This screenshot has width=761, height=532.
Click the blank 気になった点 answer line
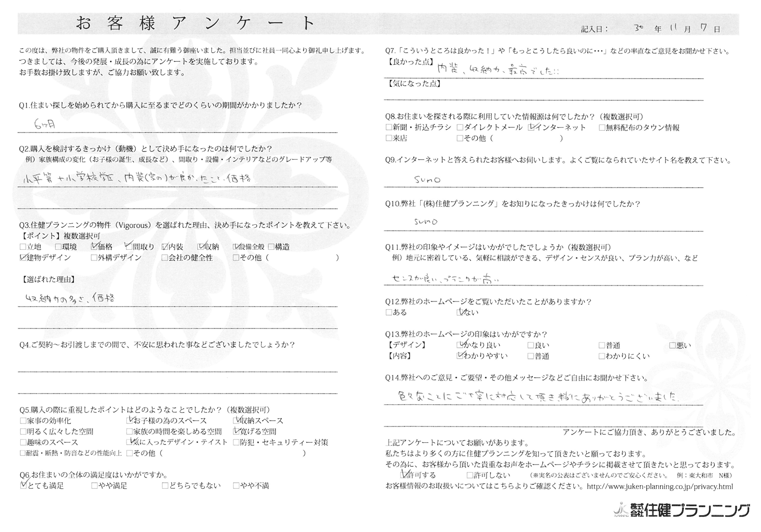tap(544, 94)
